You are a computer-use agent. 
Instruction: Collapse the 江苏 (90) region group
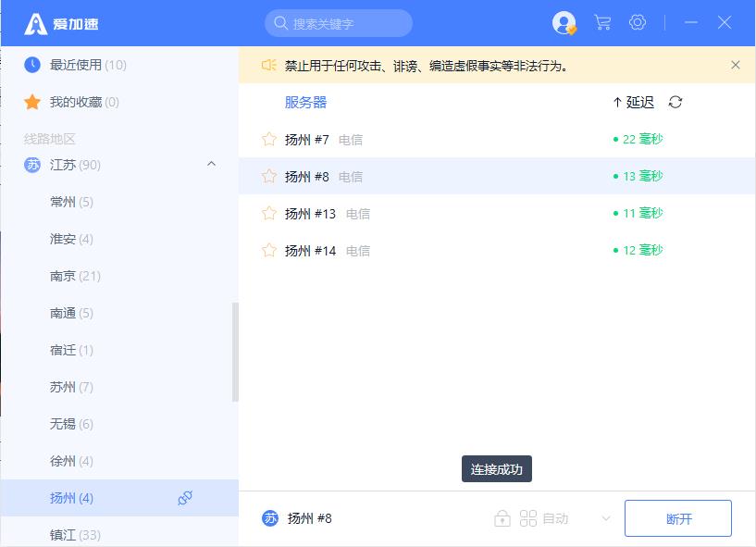coord(211,165)
